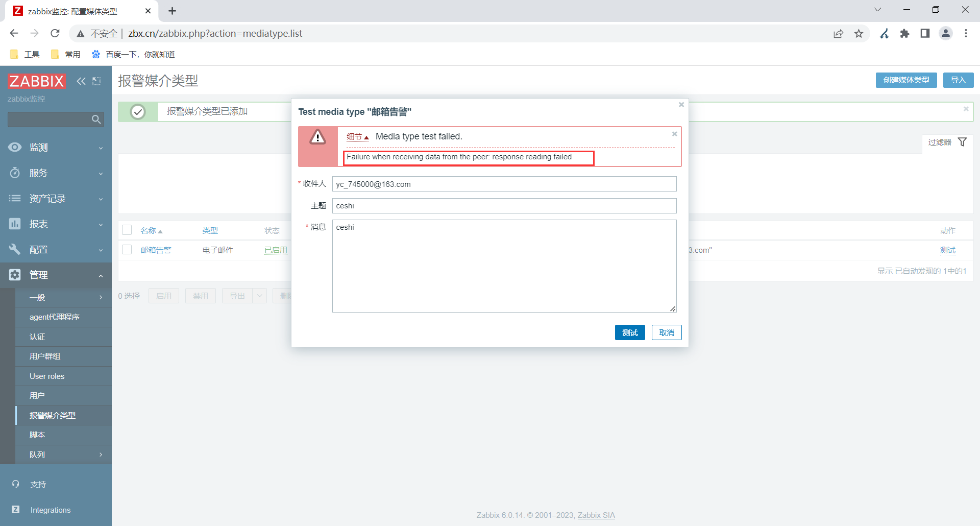
Task: Click the sidebar search magnifier icon
Action: (96, 119)
